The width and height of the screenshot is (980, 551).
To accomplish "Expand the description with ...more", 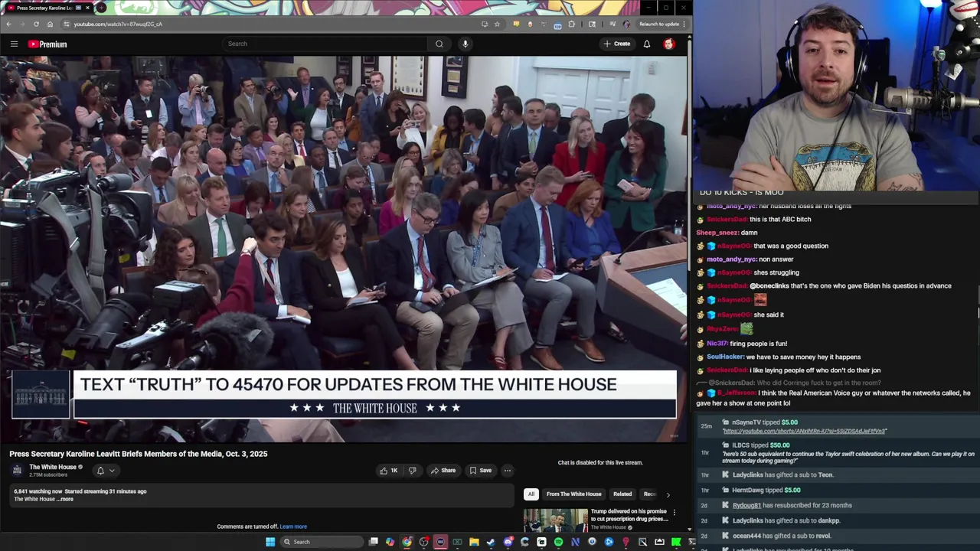I will pyautogui.click(x=66, y=499).
